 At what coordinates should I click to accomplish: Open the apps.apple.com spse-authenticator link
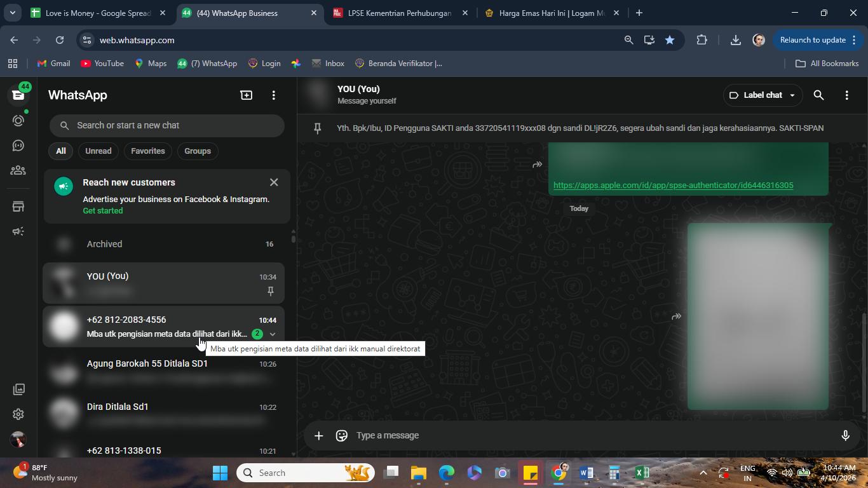click(x=674, y=186)
